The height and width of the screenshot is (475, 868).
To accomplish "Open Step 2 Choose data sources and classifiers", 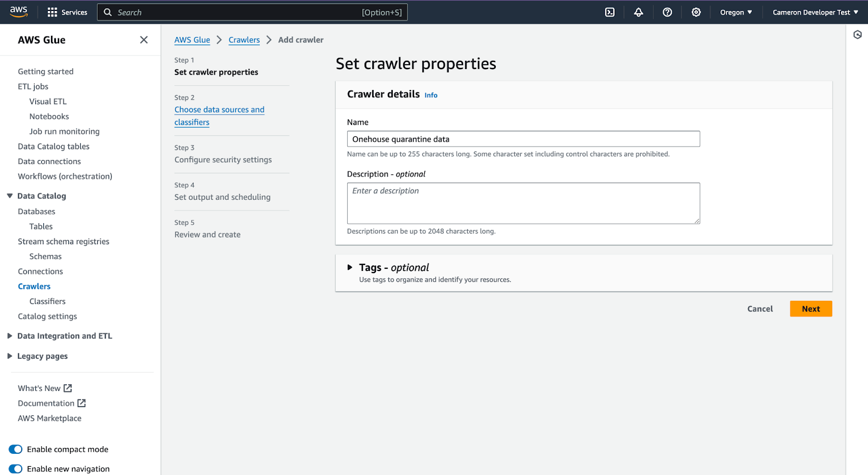I will tap(219, 116).
